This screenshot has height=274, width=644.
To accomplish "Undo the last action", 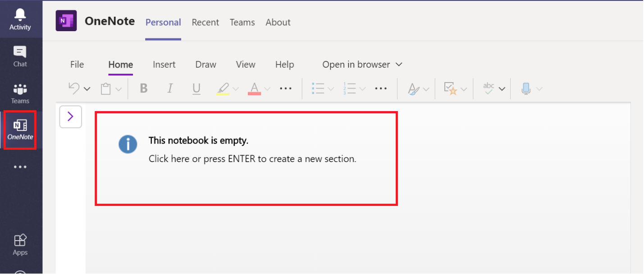I will 74,88.
